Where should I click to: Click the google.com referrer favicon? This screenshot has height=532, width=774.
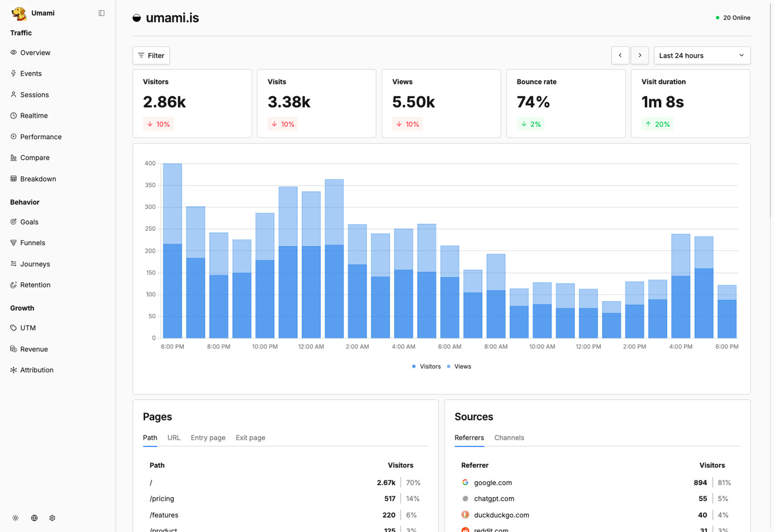click(x=465, y=483)
